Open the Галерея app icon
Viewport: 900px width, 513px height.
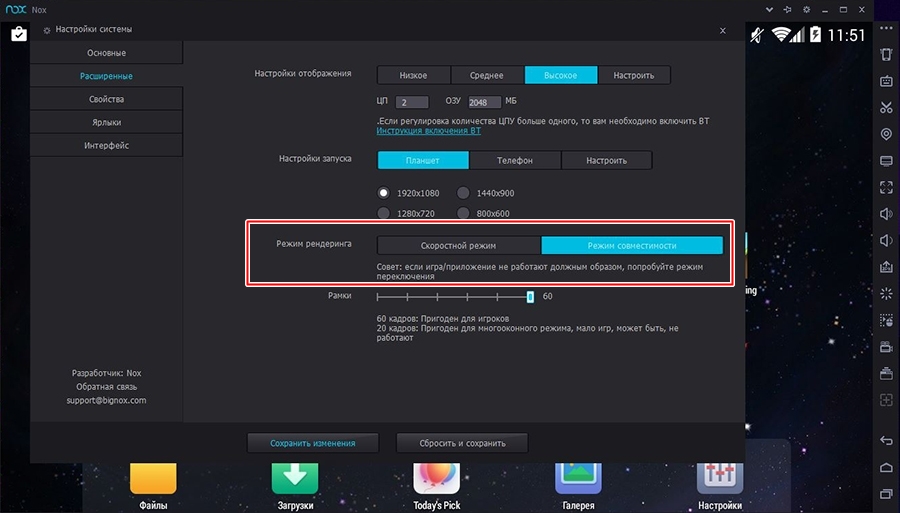click(578, 479)
